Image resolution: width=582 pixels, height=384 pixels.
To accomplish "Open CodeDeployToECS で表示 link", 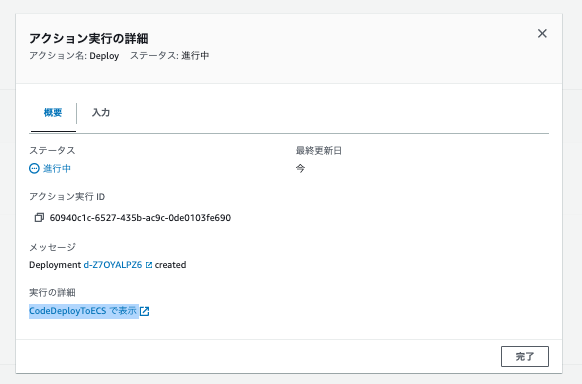I will (x=83, y=311).
